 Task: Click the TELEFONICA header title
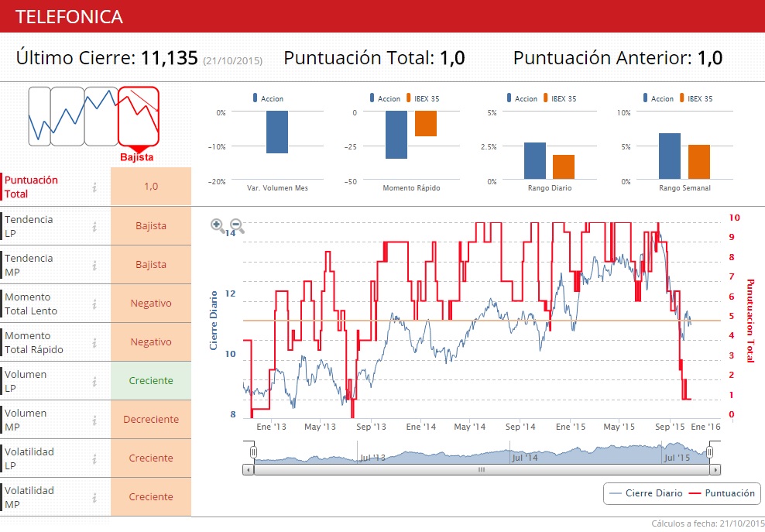[x=69, y=17]
